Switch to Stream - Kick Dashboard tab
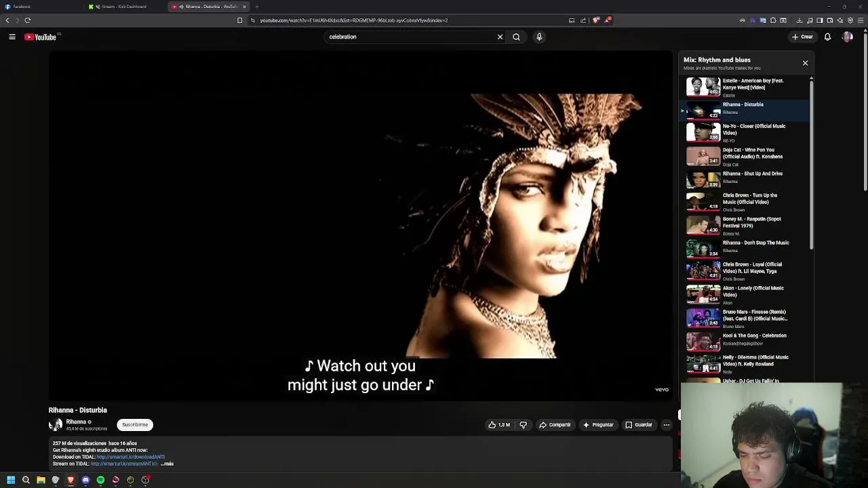The image size is (868, 488). click(123, 7)
